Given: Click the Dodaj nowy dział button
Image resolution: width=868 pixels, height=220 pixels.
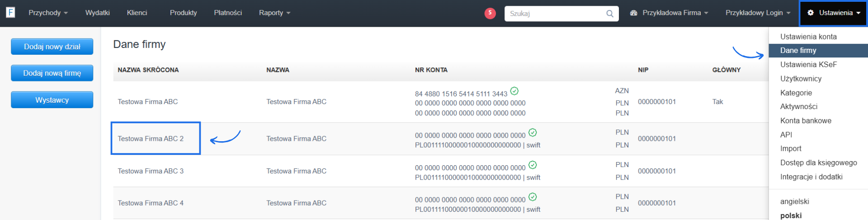Looking at the screenshot, I should tap(52, 47).
